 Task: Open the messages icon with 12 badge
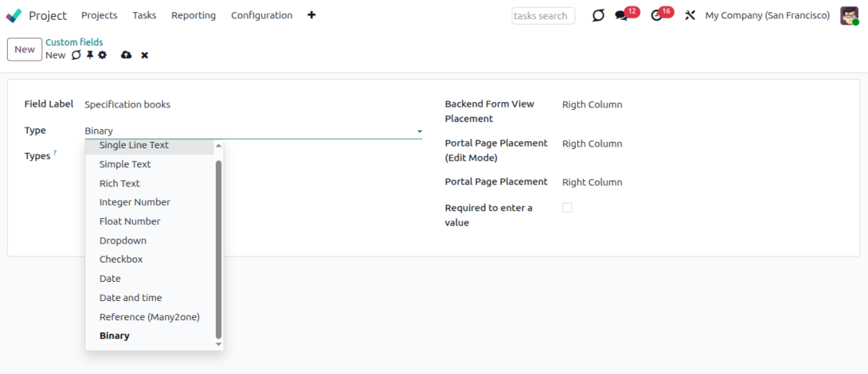621,15
